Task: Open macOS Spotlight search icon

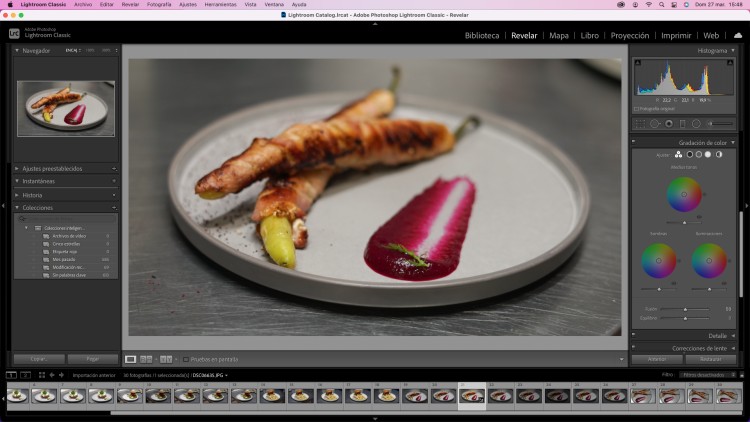Action: click(661, 4)
